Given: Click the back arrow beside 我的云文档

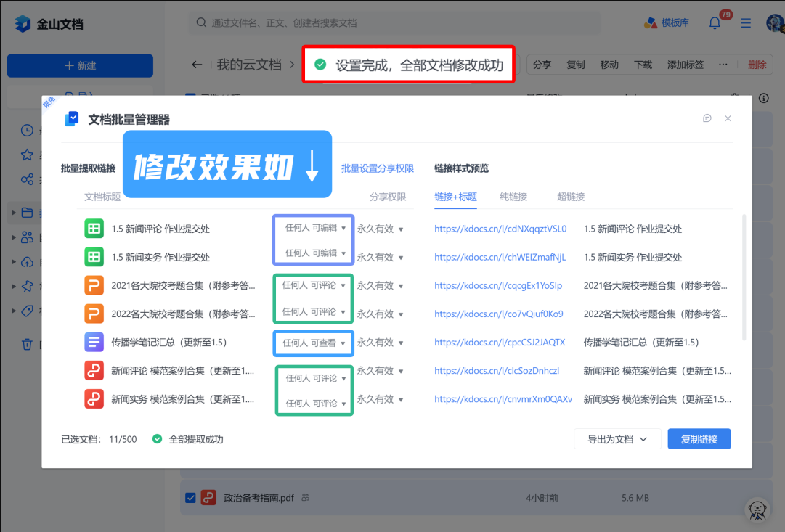Looking at the screenshot, I should [x=197, y=65].
